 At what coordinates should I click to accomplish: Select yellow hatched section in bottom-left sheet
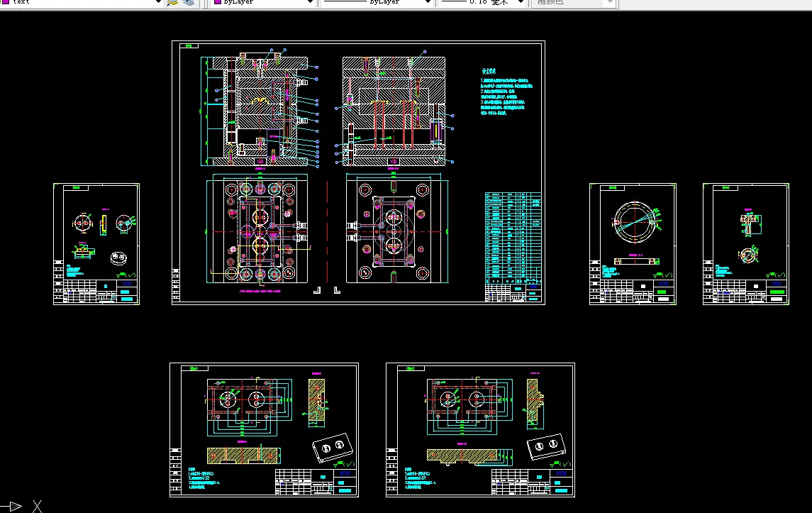click(x=243, y=456)
